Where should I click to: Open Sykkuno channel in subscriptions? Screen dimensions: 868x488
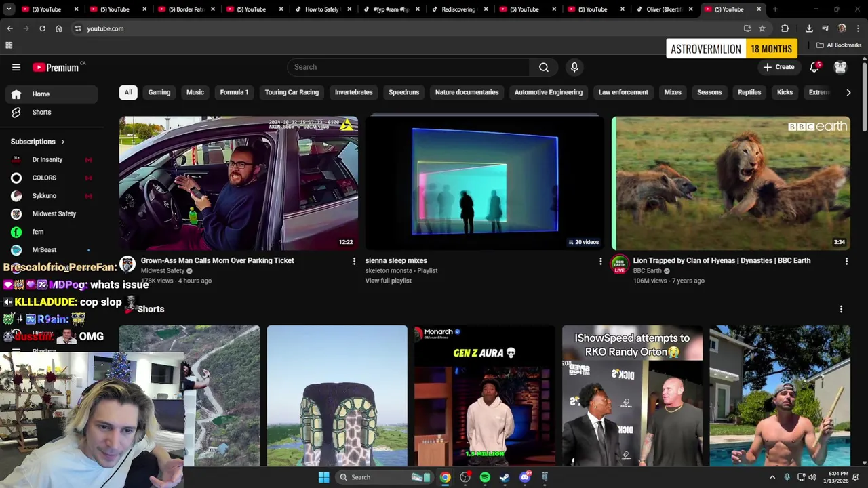coord(52,196)
